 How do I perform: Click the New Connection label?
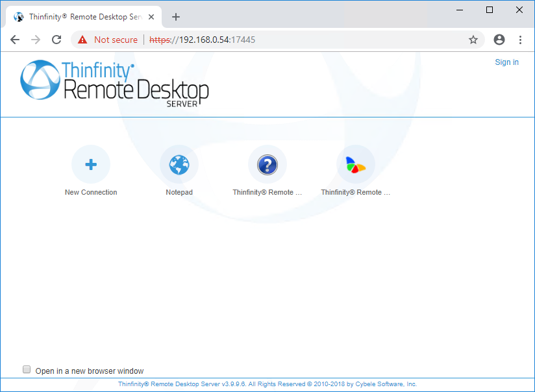click(91, 192)
